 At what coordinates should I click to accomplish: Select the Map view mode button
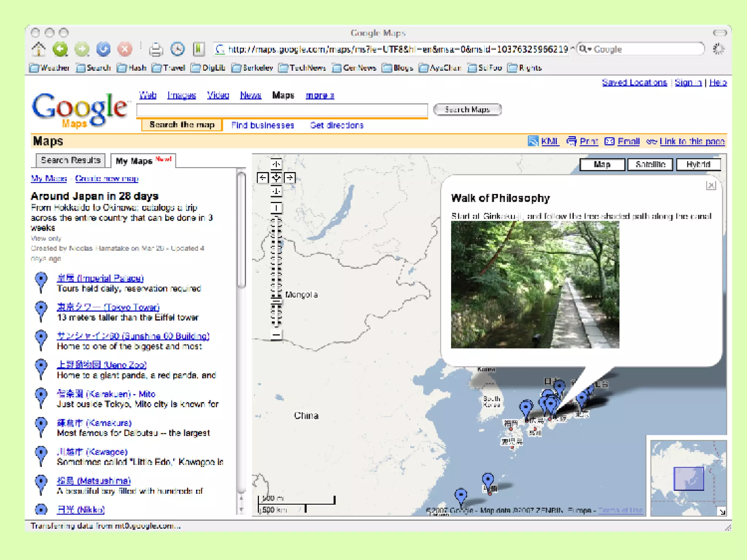(602, 164)
